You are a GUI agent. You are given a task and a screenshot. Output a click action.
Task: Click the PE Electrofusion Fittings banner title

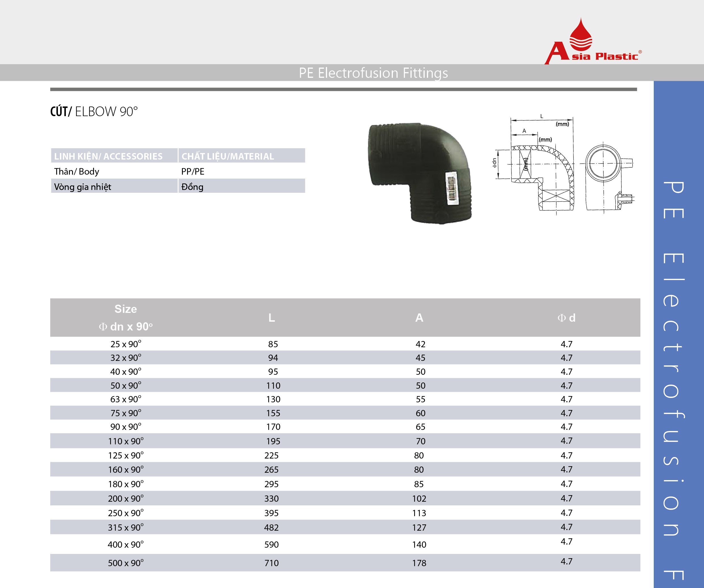pyautogui.click(x=373, y=73)
